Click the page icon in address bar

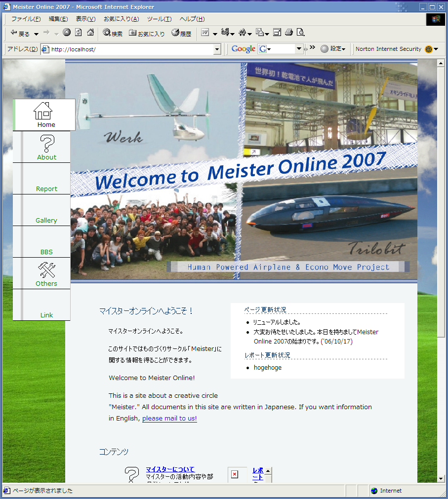click(45, 49)
